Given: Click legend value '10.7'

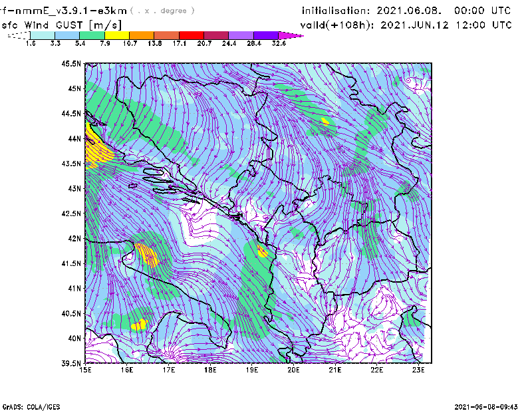Looking at the screenshot, I should pyautogui.click(x=130, y=43).
